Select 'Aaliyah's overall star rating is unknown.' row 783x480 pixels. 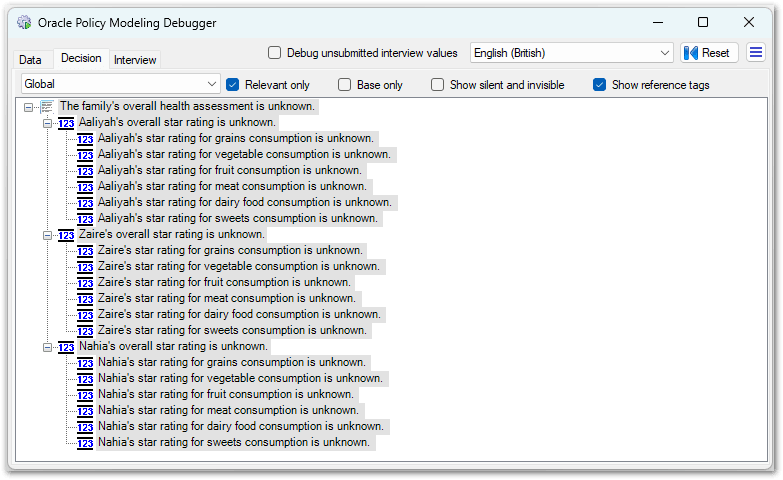177,122
